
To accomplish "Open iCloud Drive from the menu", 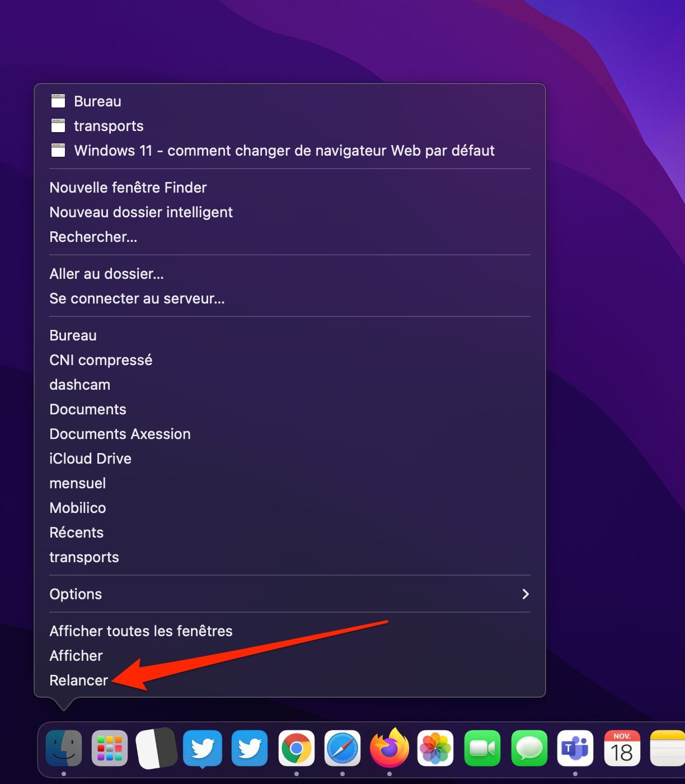I will (290, 459).
